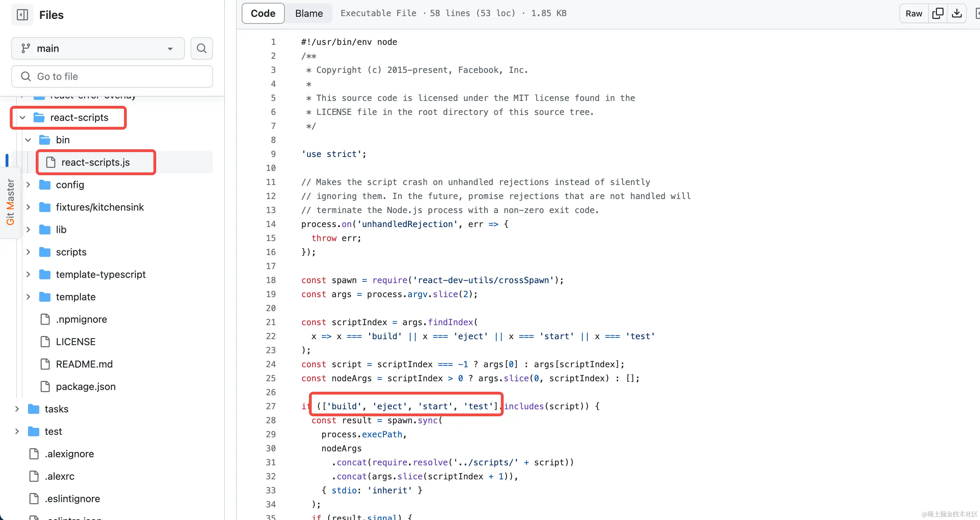The image size is (980, 520).
Task: Open the main branch dropdown
Action: pos(98,48)
